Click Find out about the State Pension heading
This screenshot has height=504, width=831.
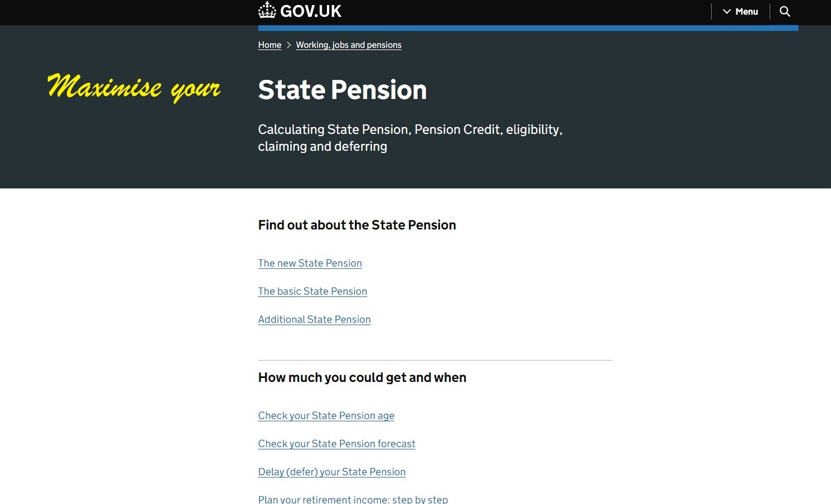(357, 225)
